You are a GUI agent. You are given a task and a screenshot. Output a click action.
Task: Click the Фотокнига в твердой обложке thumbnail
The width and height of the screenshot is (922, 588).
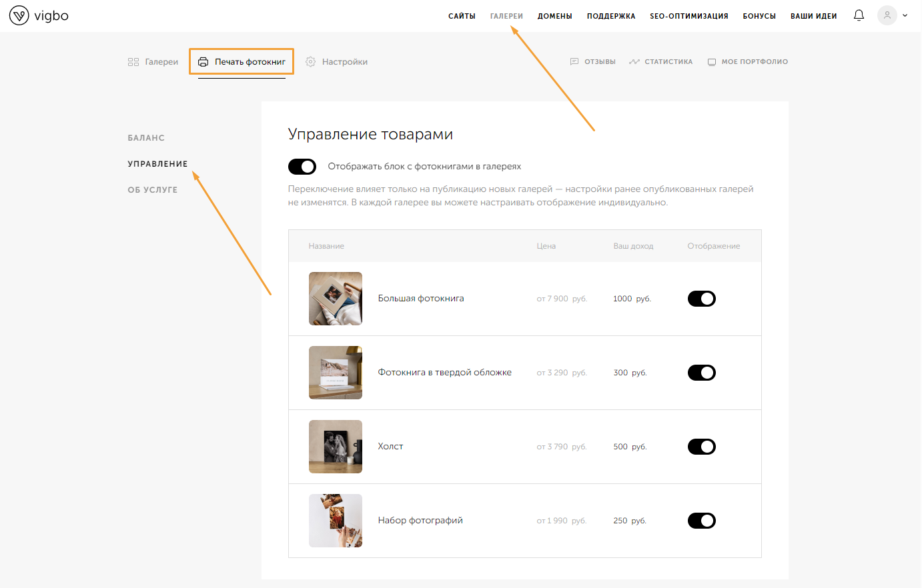(336, 373)
